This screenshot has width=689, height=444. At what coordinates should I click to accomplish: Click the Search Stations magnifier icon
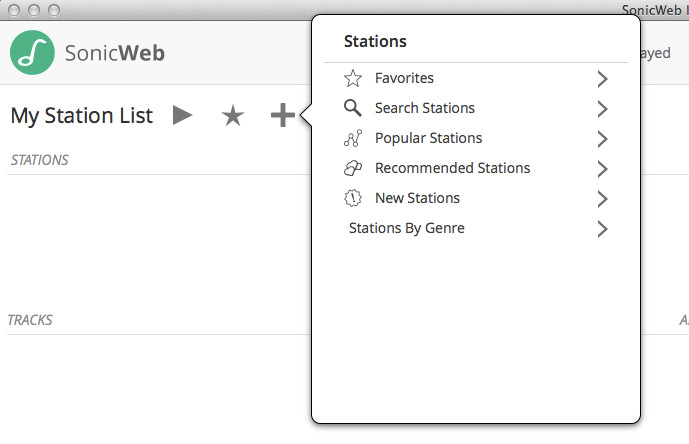[352, 108]
